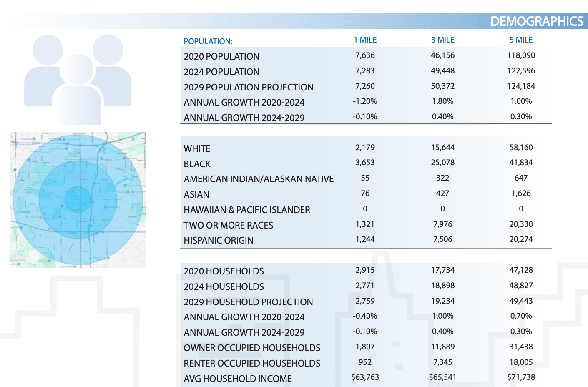This screenshot has height=387, width=588.
Task: Click the POPULATION: section label
Action: [x=208, y=41]
